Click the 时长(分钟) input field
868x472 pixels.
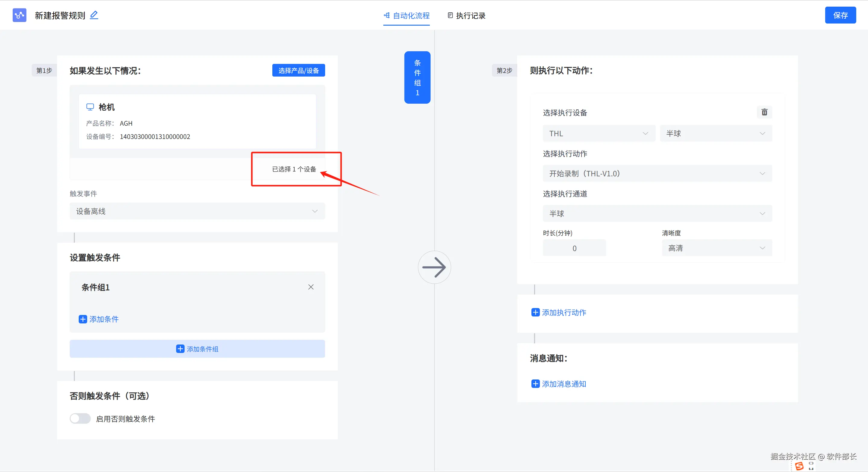click(x=574, y=248)
